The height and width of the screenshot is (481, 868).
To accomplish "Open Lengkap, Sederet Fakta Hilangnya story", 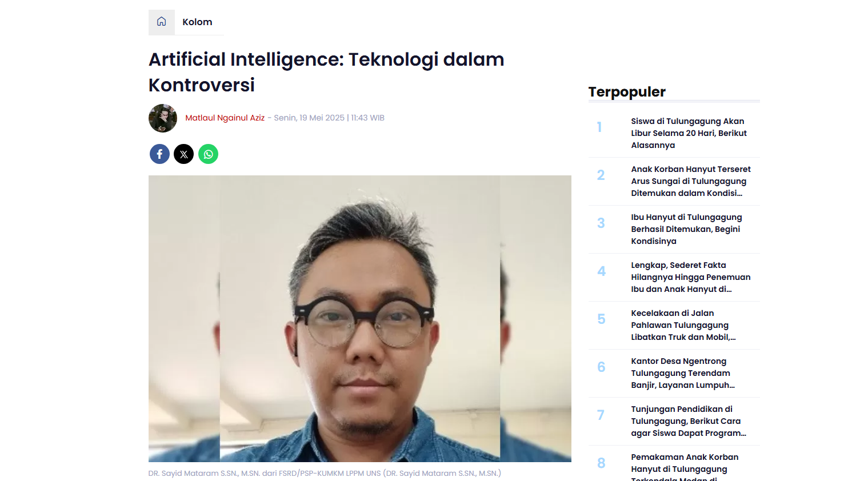I will click(691, 277).
